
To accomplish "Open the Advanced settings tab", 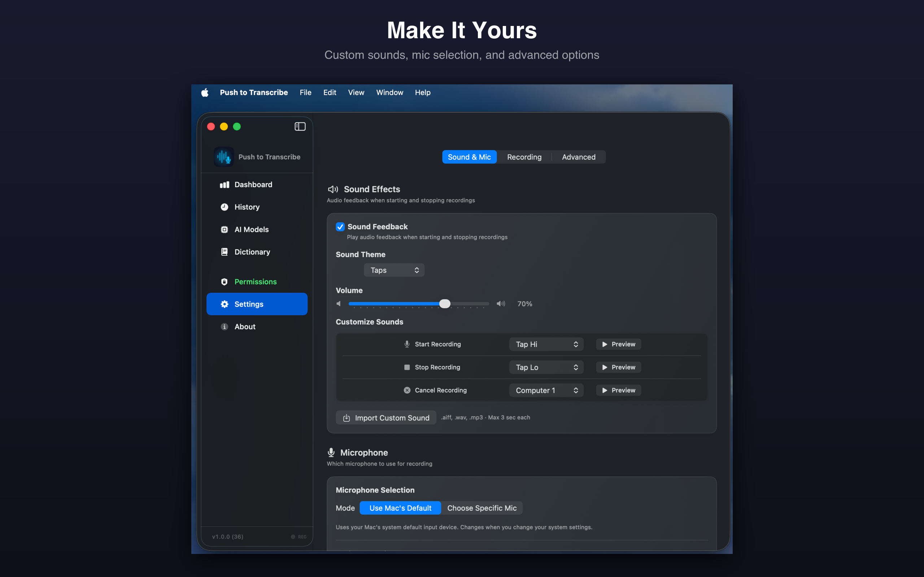I will [578, 157].
